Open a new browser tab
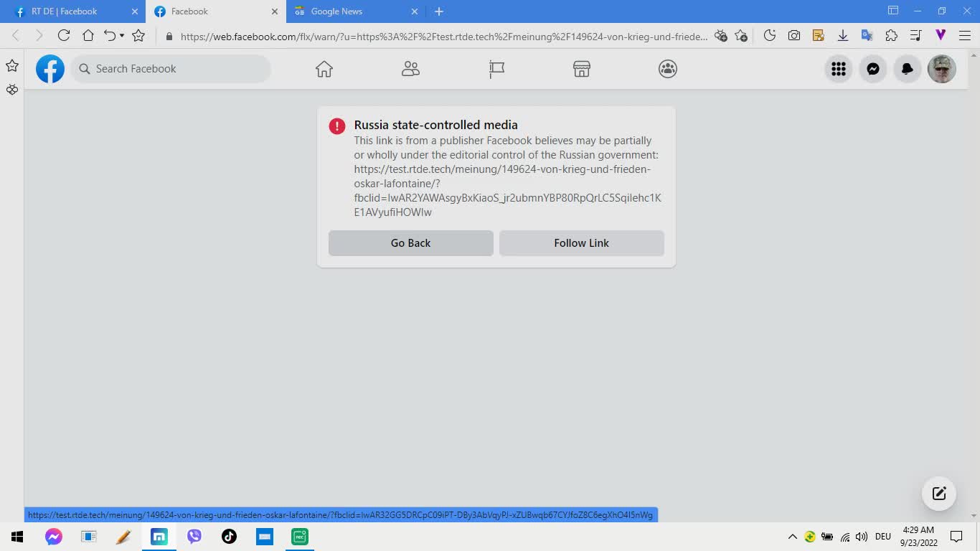 pos(439,11)
